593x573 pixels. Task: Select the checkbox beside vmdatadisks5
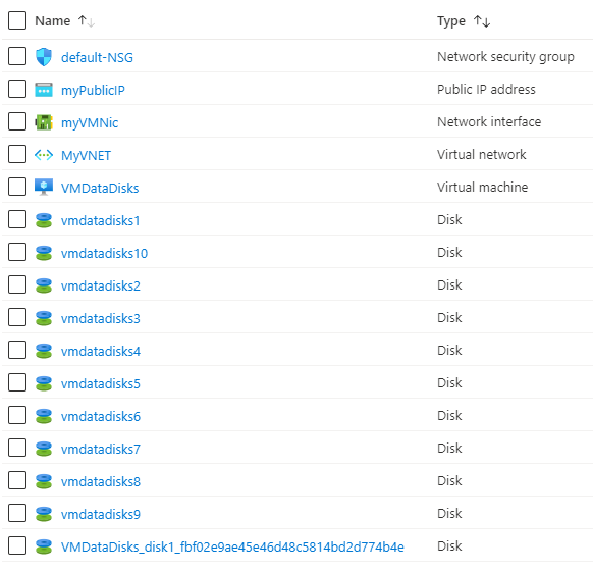(x=17, y=382)
